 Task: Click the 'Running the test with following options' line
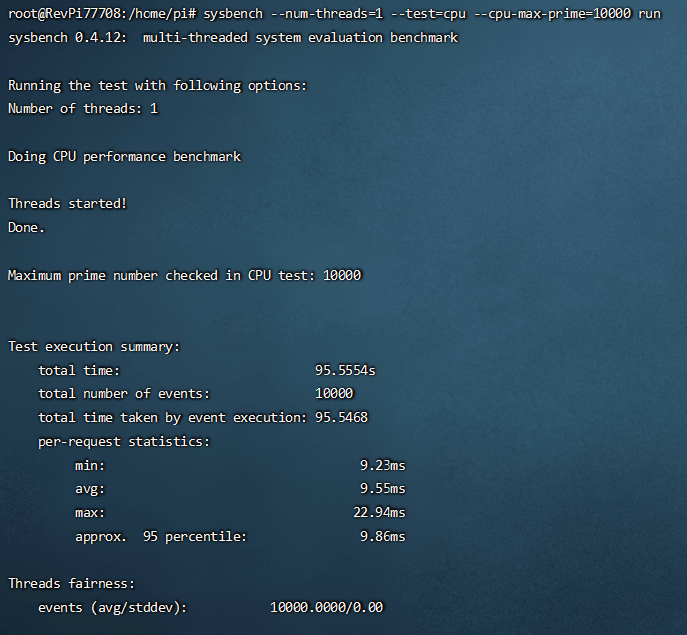point(157,85)
